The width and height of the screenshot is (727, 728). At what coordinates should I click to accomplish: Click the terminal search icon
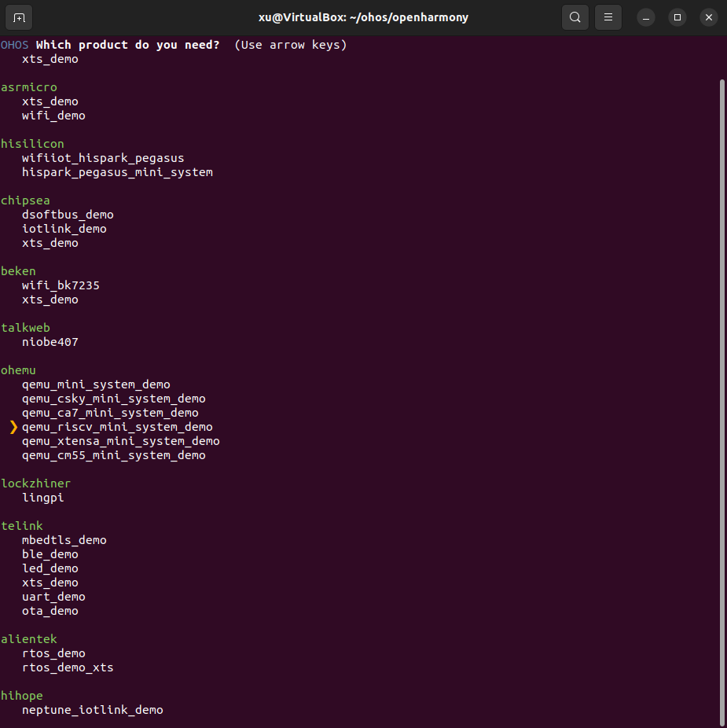575,17
